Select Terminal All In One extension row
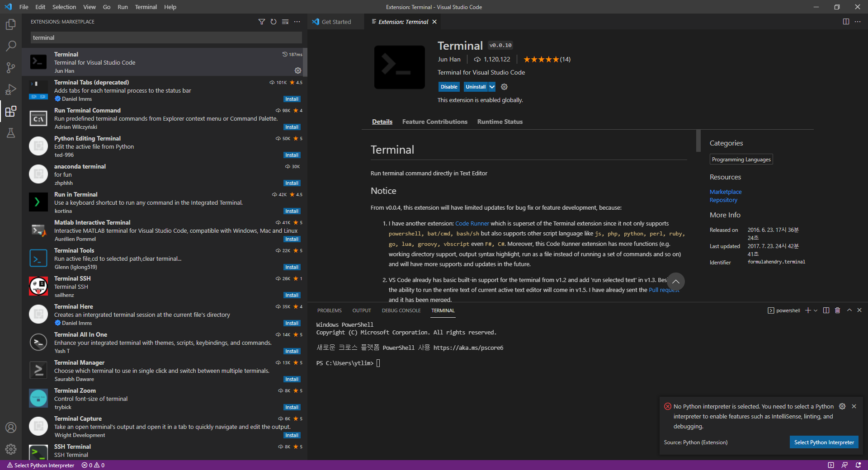Image resolution: width=868 pixels, height=470 pixels. pos(165,342)
